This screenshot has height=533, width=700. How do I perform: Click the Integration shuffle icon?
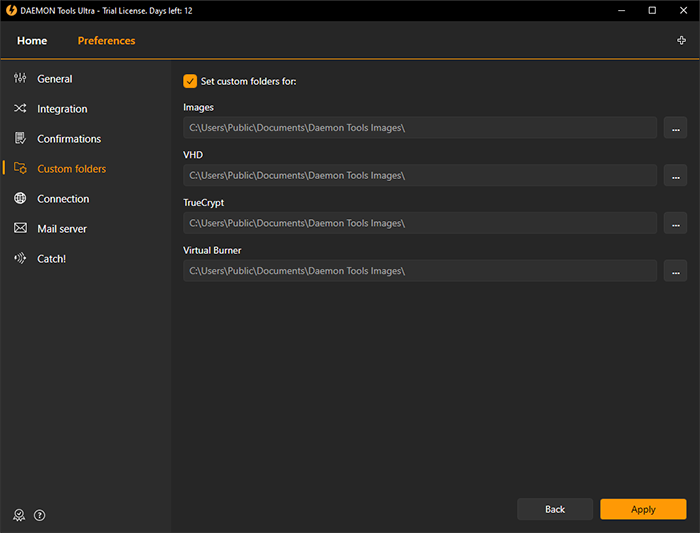pos(20,108)
